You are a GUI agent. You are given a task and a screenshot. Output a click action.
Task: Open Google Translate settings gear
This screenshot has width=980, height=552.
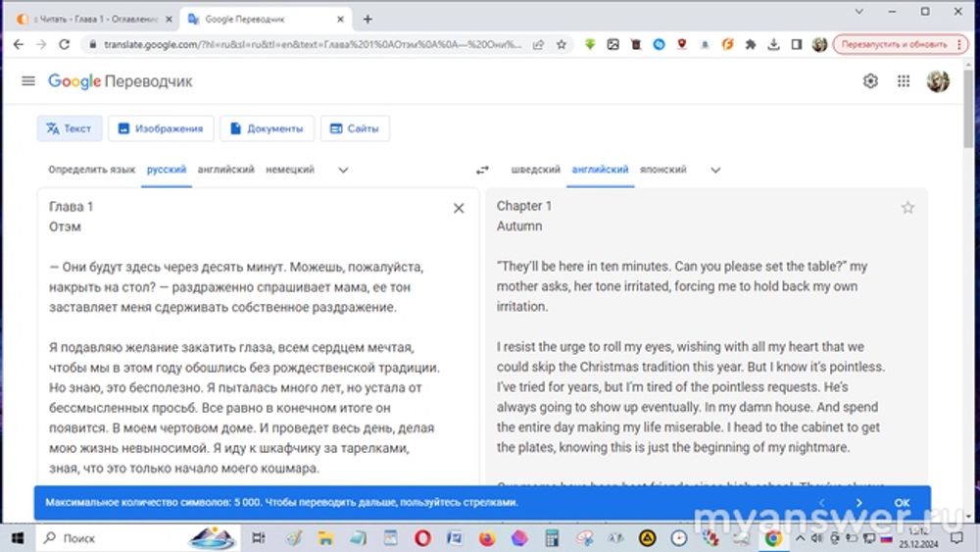tap(870, 81)
